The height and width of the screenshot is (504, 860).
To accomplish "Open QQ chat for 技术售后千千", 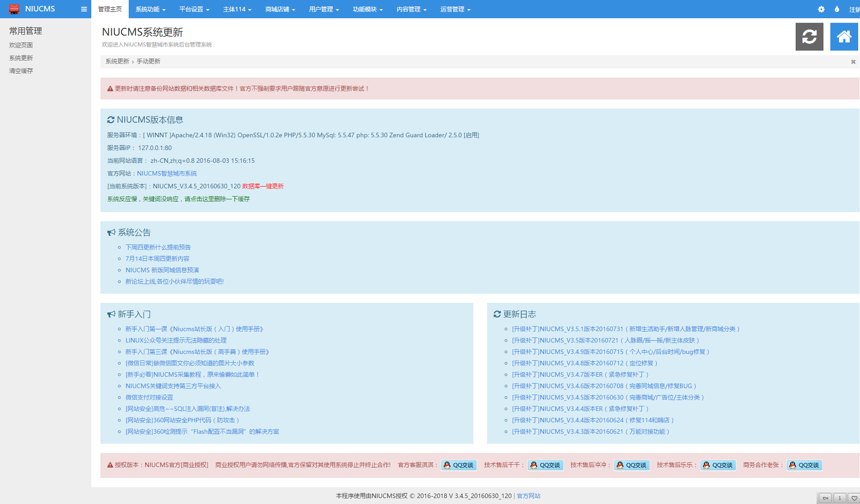I will (x=545, y=465).
